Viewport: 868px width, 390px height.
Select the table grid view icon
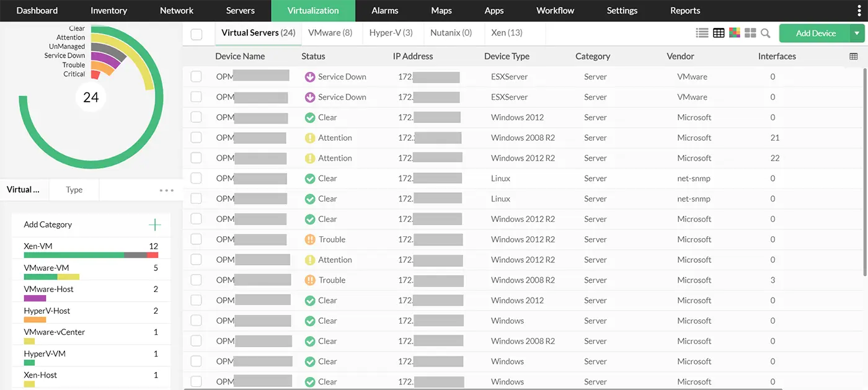(x=718, y=32)
